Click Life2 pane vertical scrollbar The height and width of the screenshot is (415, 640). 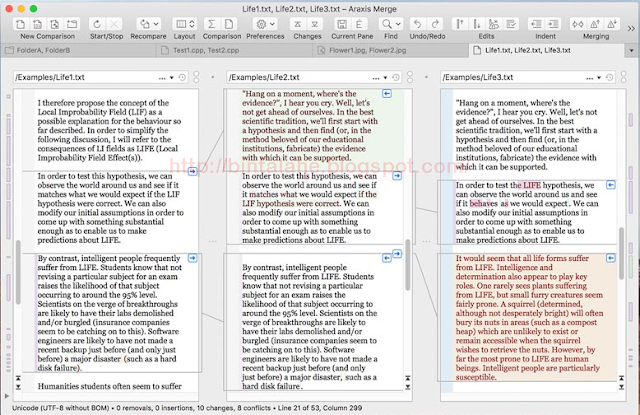(408, 264)
